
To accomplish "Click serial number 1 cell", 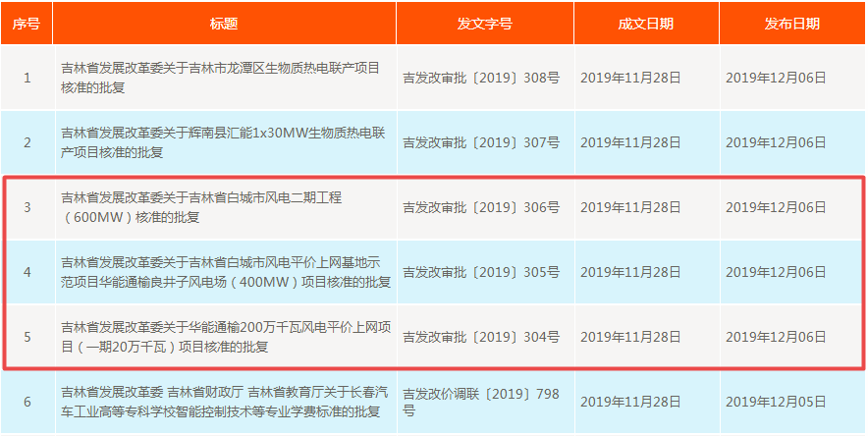I will coord(27,78).
